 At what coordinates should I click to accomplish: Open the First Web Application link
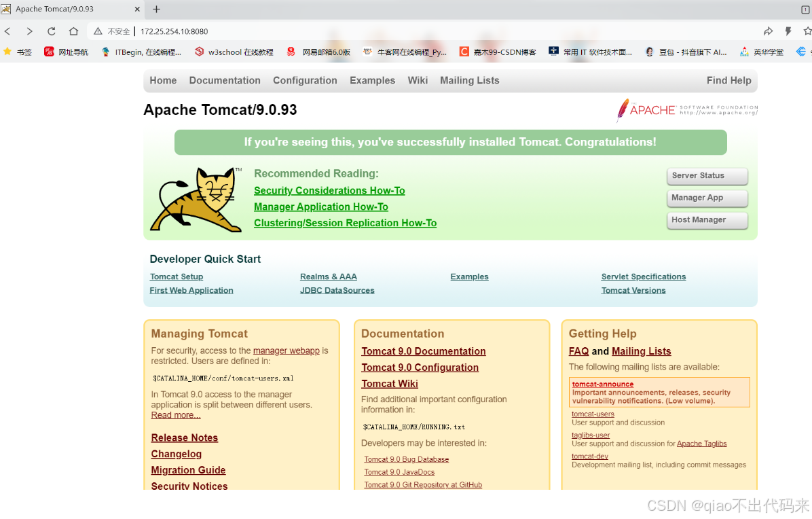click(x=191, y=291)
